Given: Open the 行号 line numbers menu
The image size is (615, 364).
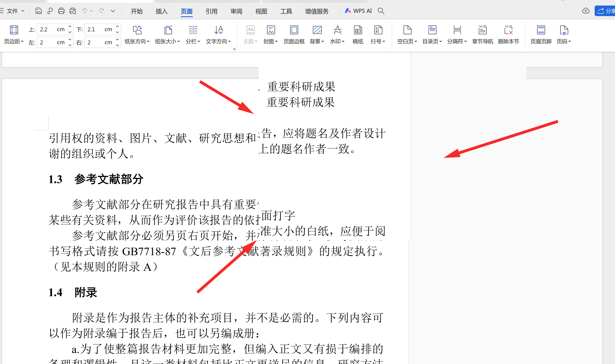Looking at the screenshot, I should [378, 35].
